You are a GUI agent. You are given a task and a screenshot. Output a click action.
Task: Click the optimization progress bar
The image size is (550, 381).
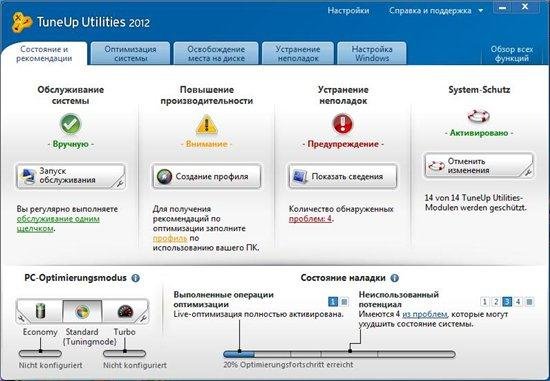pyautogui.click(x=339, y=354)
